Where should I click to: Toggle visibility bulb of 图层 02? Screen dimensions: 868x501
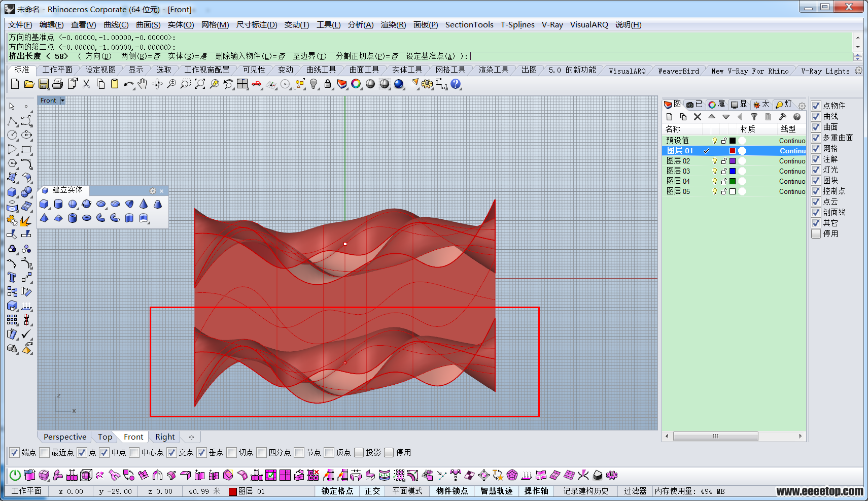[x=714, y=161]
